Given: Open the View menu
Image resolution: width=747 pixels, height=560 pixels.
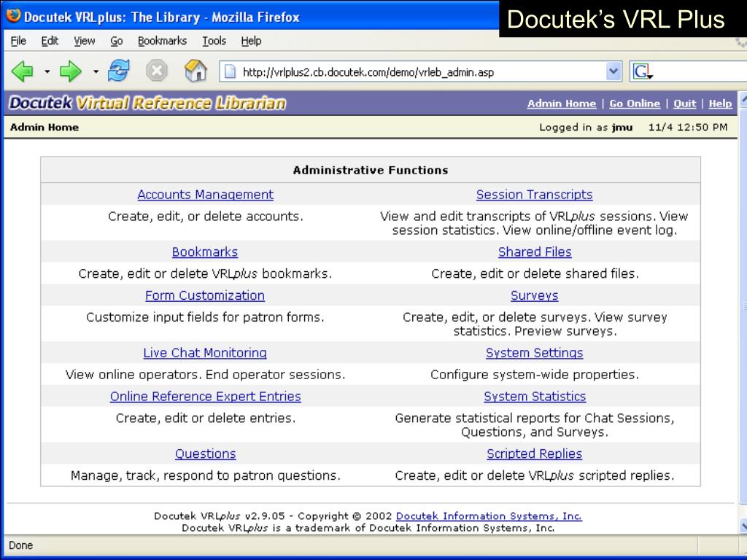Looking at the screenshot, I should point(85,41).
